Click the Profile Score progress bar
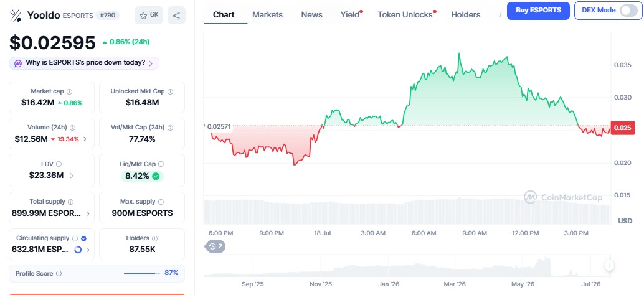 [142, 273]
